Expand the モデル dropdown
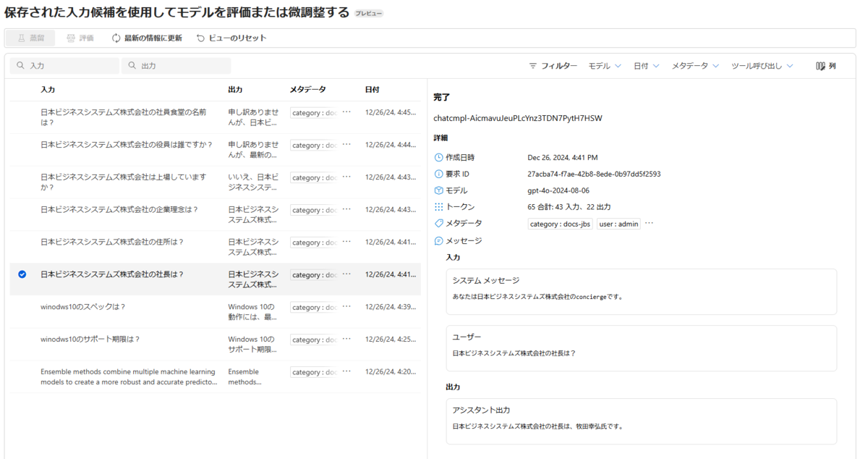The image size is (868, 459). point(605,66)
